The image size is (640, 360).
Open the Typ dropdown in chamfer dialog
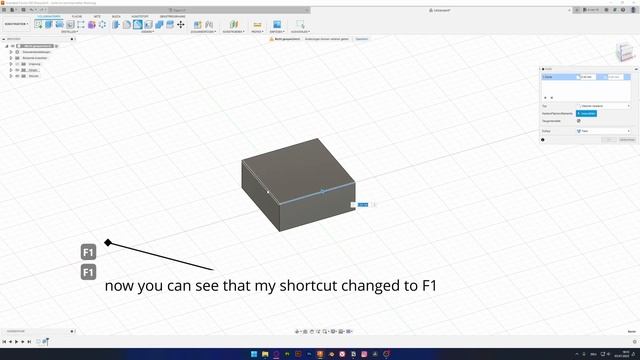(x=603, y=106)
